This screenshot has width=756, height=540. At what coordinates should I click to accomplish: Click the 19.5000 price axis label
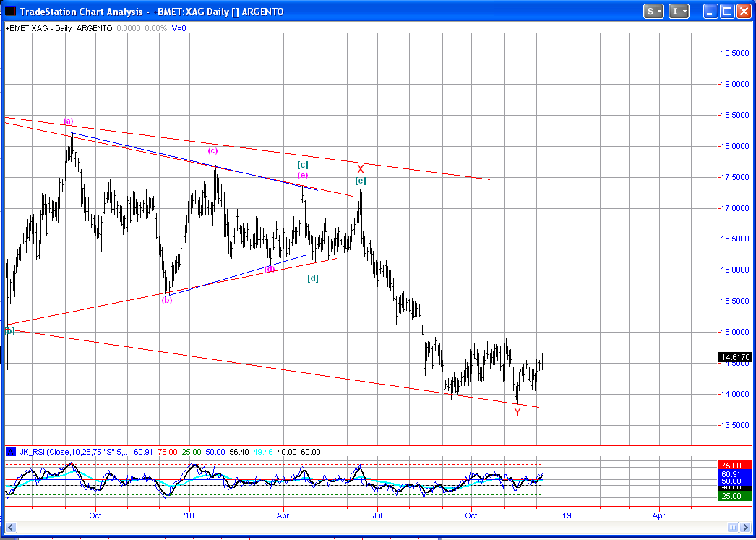click(735, 53)
